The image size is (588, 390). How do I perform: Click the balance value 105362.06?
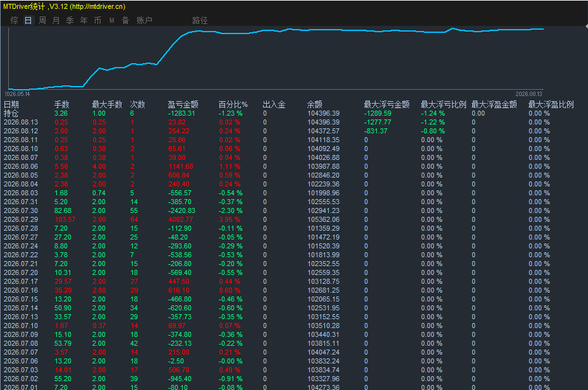324,219
